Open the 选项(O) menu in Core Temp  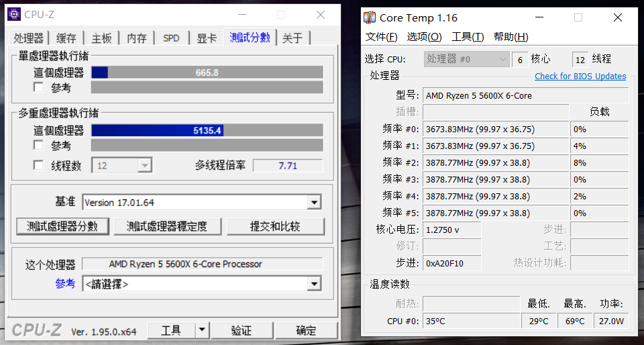(x=424, y=37)
